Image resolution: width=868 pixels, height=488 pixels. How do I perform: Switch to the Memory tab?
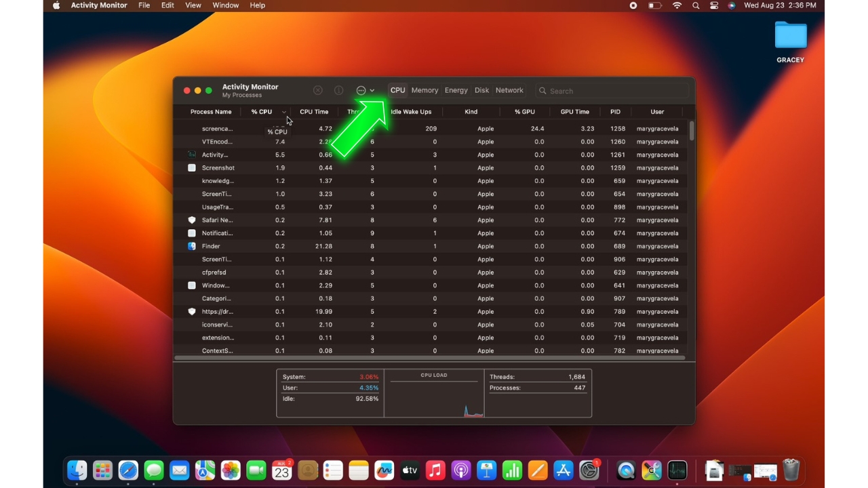pyautogui.click(x=425, y=90)
